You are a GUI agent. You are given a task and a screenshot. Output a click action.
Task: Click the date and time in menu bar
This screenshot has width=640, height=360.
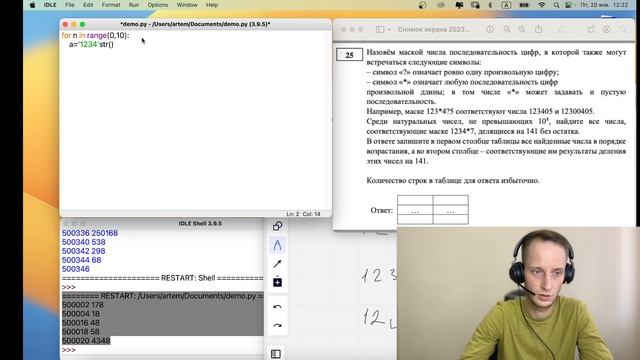pos(604,5)
